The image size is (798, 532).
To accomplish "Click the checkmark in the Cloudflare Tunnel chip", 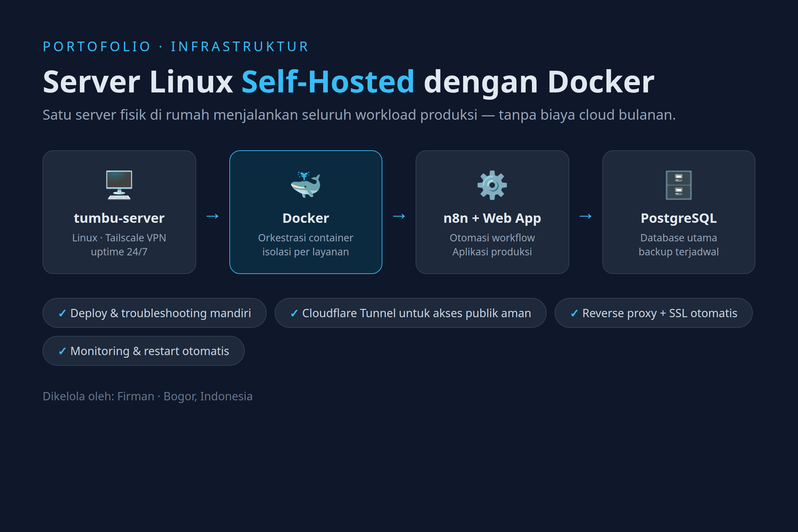I will (294, 313).
